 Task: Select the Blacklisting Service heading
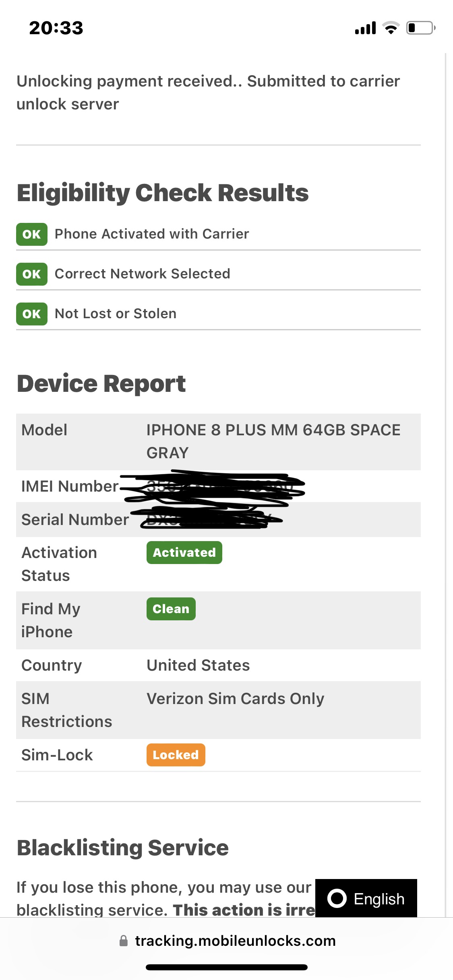[122, 847]
